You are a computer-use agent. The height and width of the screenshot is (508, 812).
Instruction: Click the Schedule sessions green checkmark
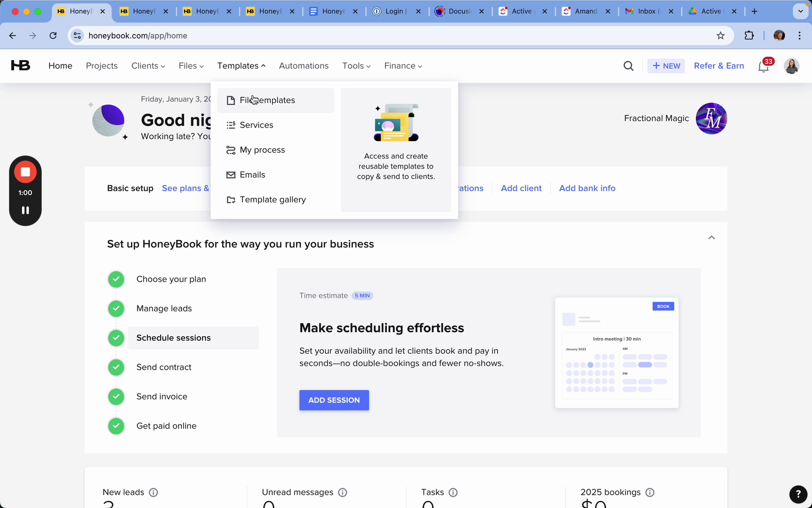tap(116, 338)
